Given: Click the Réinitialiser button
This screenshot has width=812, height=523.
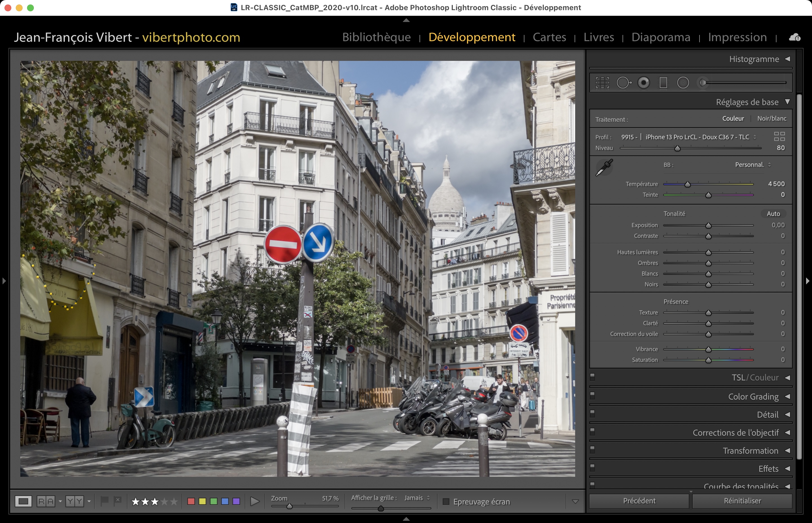Looking at the screenshot, I should coord(742,500).
